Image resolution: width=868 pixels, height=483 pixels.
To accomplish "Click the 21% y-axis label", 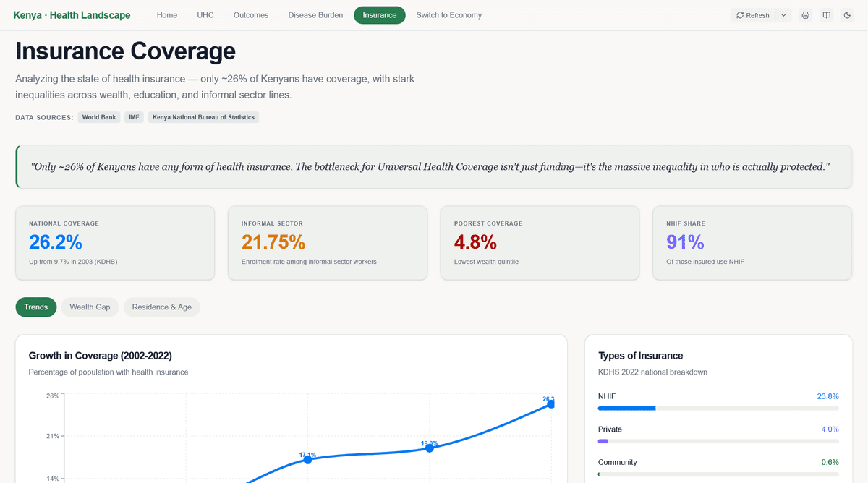I will [x=53, y=436].
